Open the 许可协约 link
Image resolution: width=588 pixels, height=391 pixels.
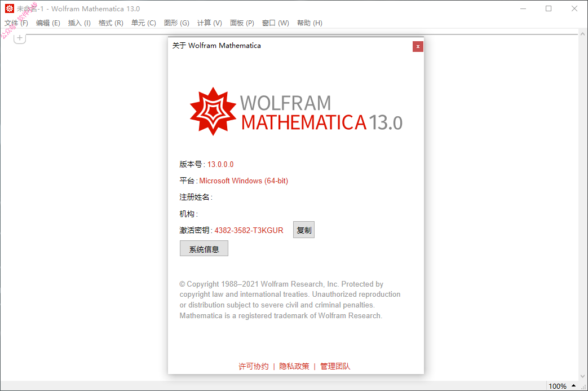(x=254, y=366)
